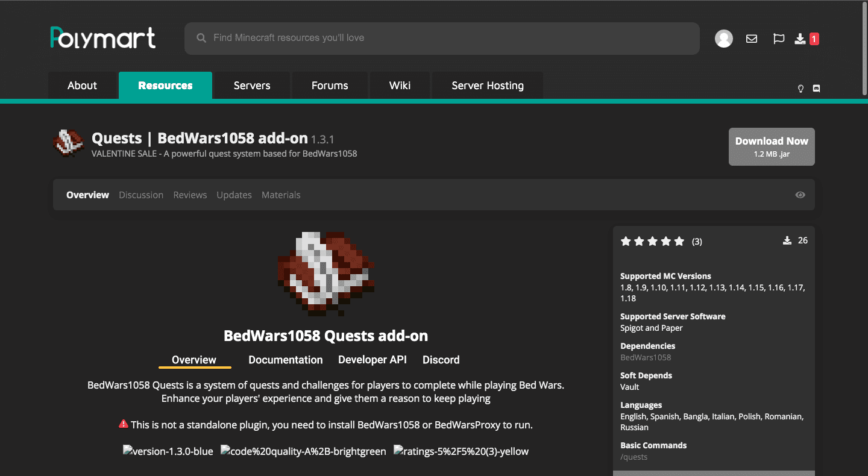Click the Vault soft depend text
The image size is (868, 476).
pos(630,387)
